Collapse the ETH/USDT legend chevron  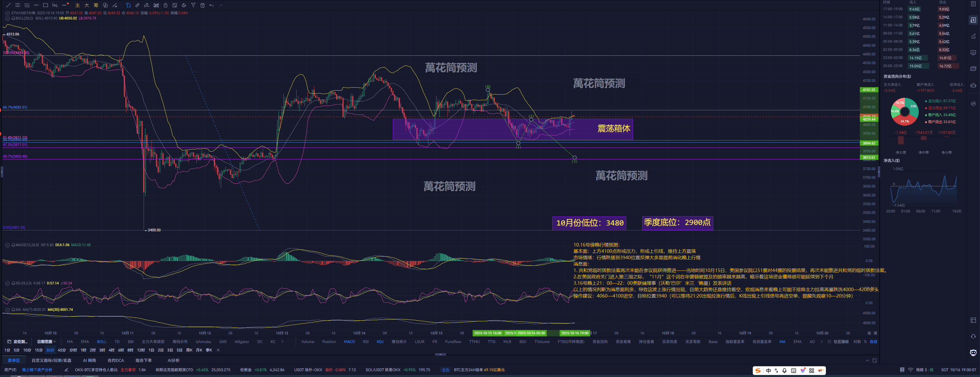pyautogui.click(x=7, y=13)
